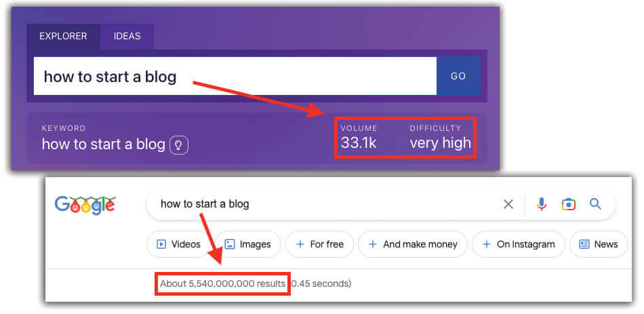The width and height of the screenshot is (644, 314).
Task: Click the KEYWORD label
Action: 64,128
